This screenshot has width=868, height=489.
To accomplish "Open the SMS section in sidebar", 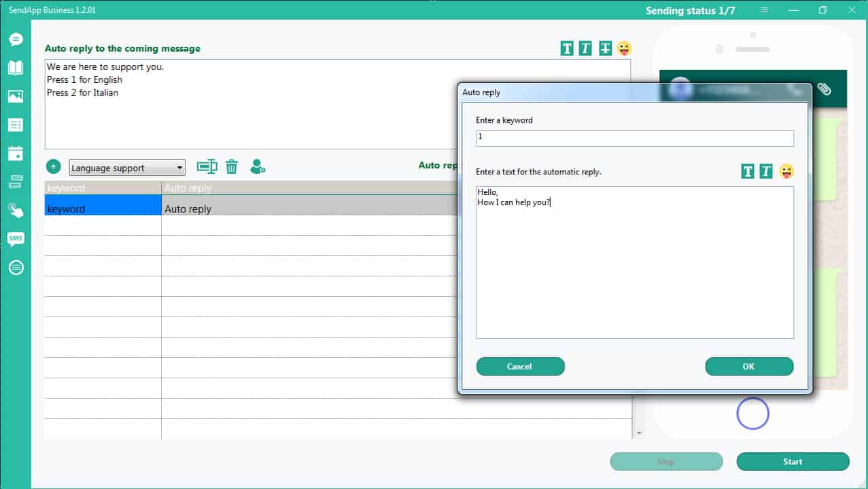I will [16, 238].
